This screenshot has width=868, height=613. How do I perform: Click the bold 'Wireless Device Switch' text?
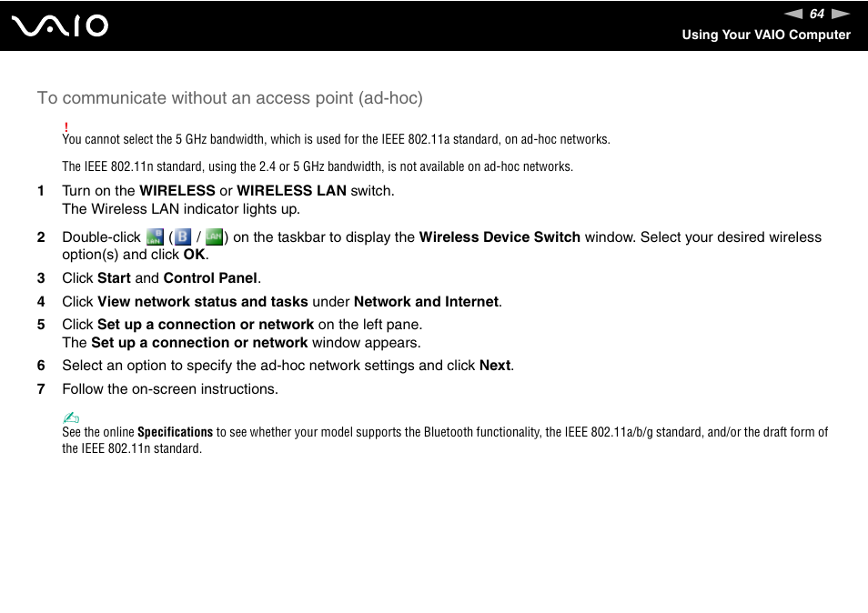coord(499,237)
